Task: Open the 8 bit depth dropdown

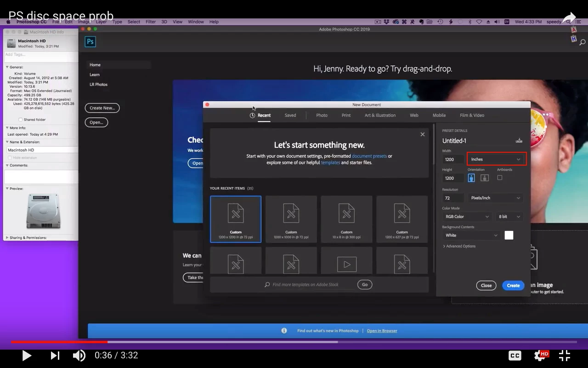Action: (510, 217)
